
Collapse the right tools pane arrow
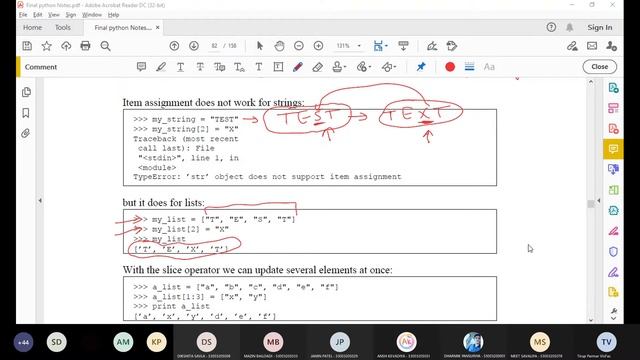click(598, 200)
